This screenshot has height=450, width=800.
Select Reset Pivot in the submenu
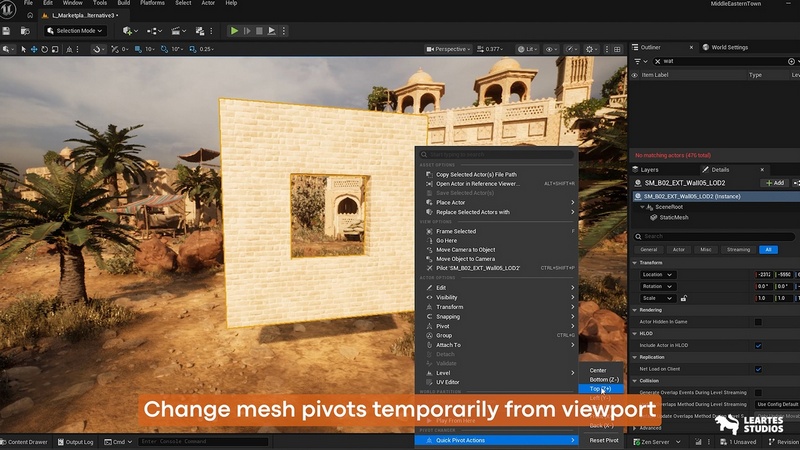(603, 440)
